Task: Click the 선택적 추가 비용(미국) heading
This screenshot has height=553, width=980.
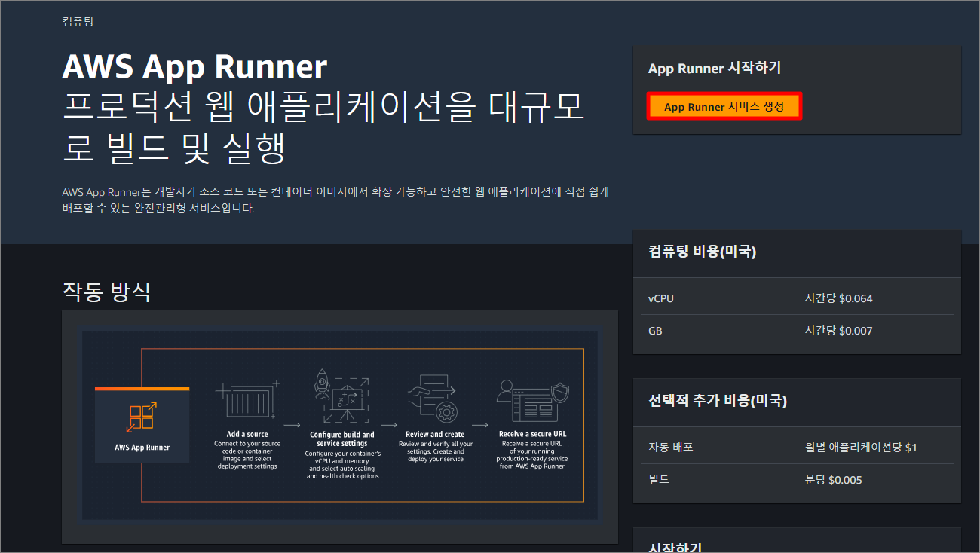Action: coord(718,401)
